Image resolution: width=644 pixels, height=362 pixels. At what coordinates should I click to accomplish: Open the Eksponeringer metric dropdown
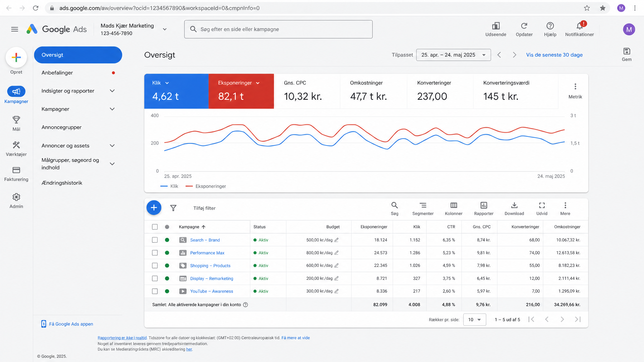pos(258,83)
